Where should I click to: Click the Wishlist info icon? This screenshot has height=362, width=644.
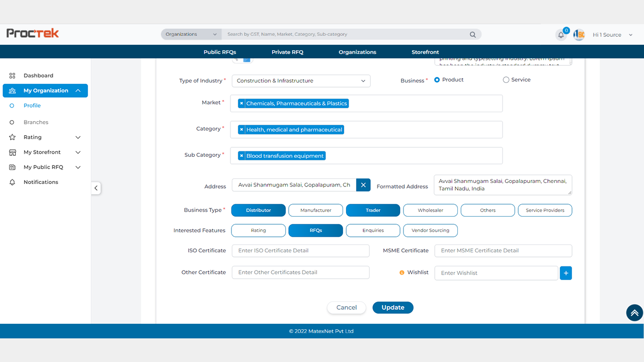401,273
